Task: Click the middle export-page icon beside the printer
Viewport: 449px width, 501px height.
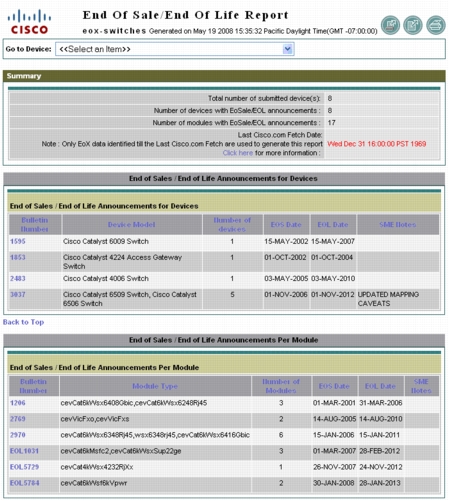Action: coord(413,25)
